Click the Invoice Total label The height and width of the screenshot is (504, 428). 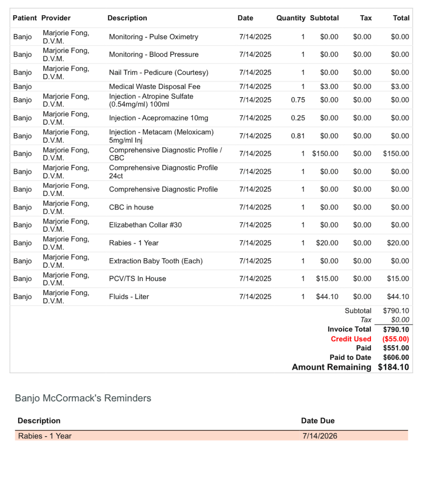click(x=349, y=329)
